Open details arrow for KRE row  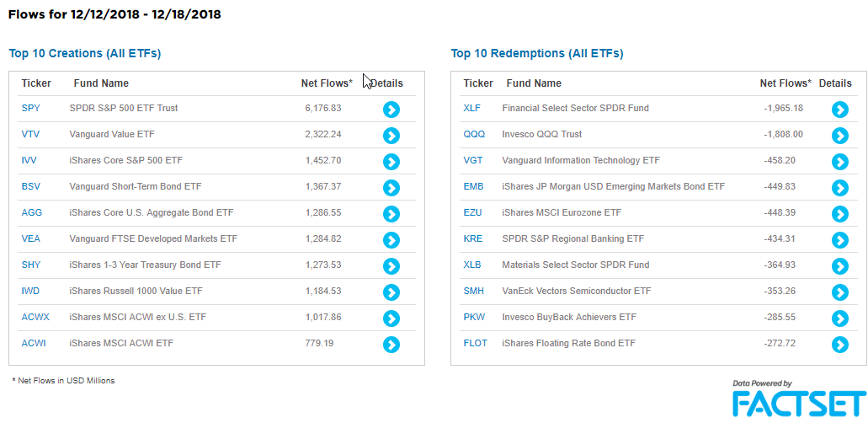(x=839, y=239)
